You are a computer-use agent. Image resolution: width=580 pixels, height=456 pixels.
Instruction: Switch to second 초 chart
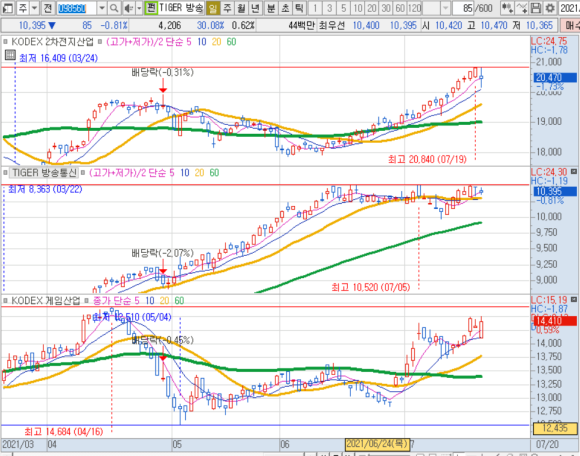coord(285,8)
